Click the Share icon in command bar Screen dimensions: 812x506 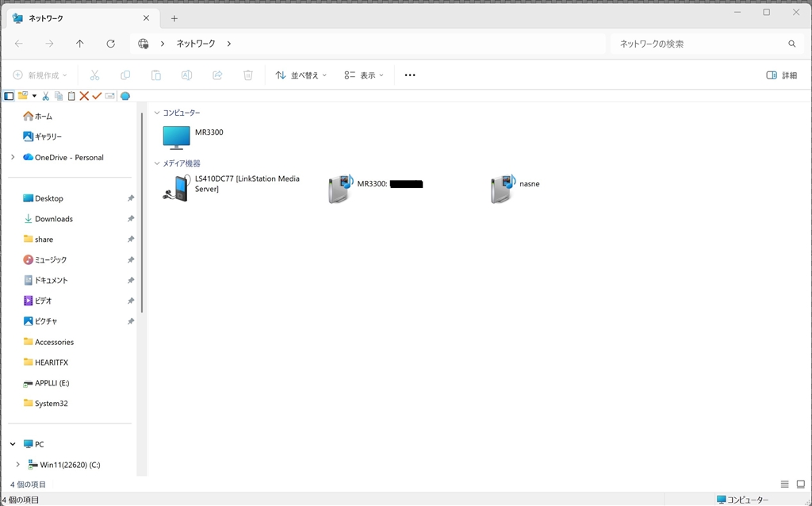click(x=217, y=75)
